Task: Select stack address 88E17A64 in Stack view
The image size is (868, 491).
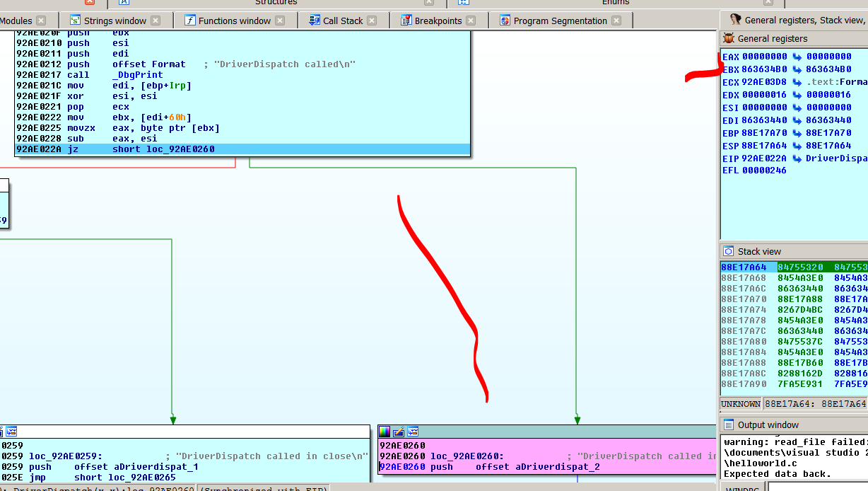Action: (744, 267)
